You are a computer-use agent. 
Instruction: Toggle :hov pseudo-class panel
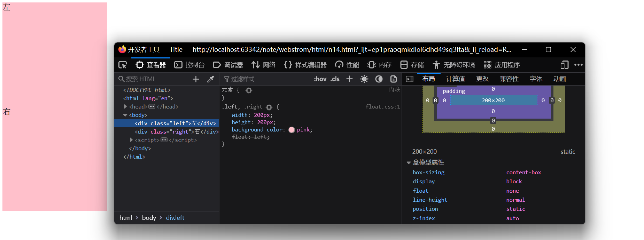coord(320,79)
